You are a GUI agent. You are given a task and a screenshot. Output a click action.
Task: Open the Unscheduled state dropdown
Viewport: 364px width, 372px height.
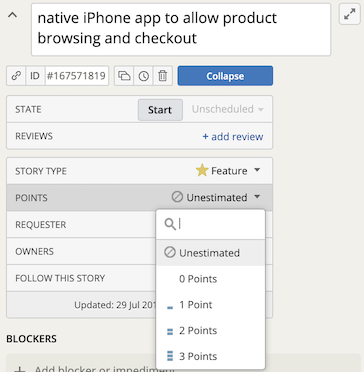pos(228,109)
